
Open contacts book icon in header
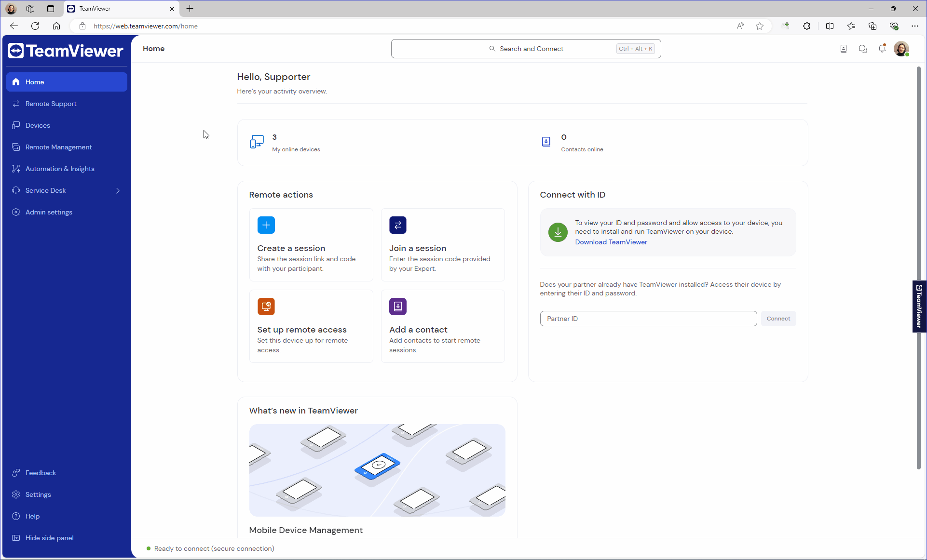tap(844, 49)
